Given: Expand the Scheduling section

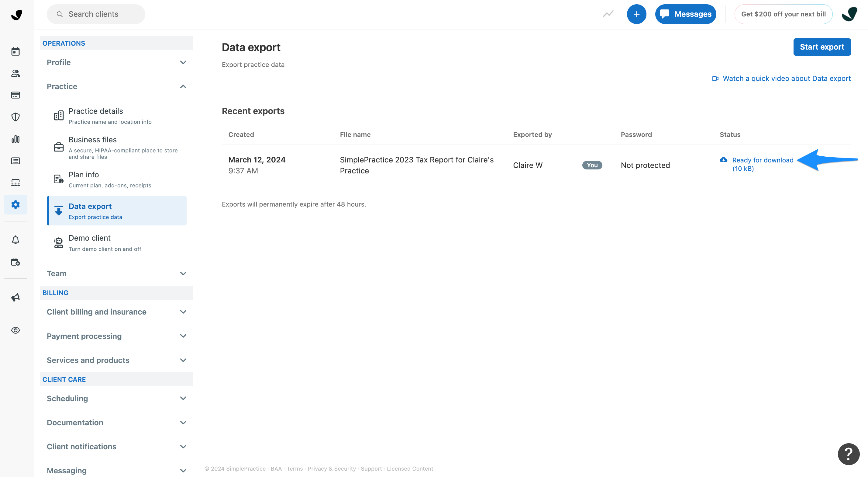Looking at the screenshot, I should 117,399.
